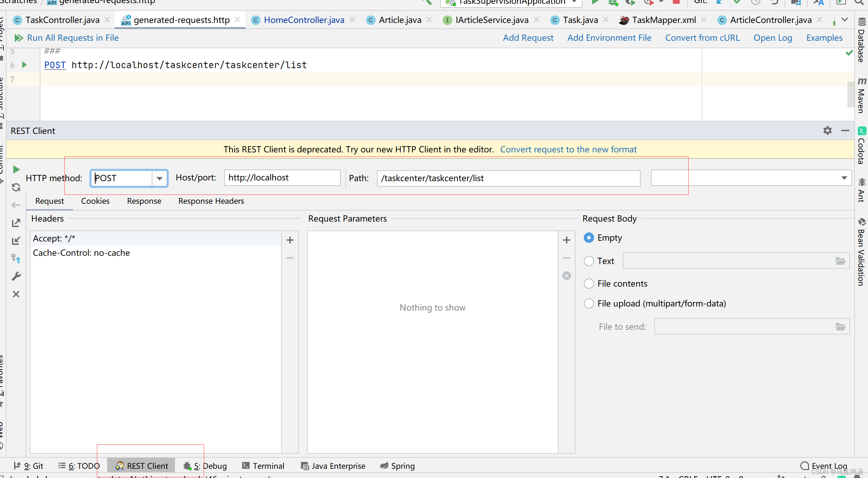Switch to the Response Headers tab
Viewport: 868px width, 478px height.
pos(211,201)
